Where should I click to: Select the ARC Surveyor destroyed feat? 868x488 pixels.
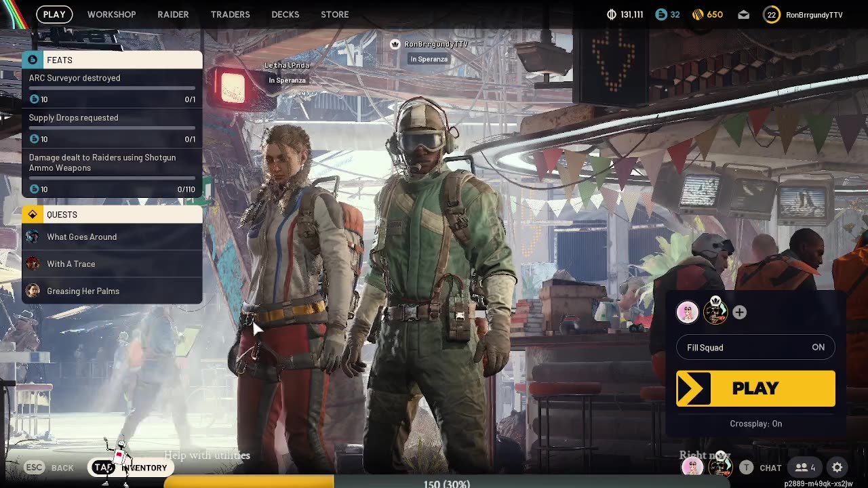pyautogui.click(x=112, y=88)
